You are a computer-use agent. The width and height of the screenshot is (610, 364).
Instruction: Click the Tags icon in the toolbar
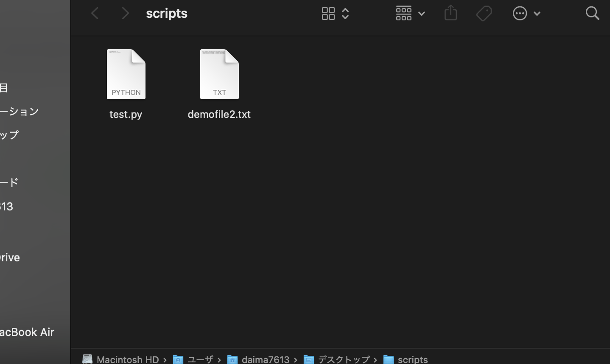[x=484, y=13]
